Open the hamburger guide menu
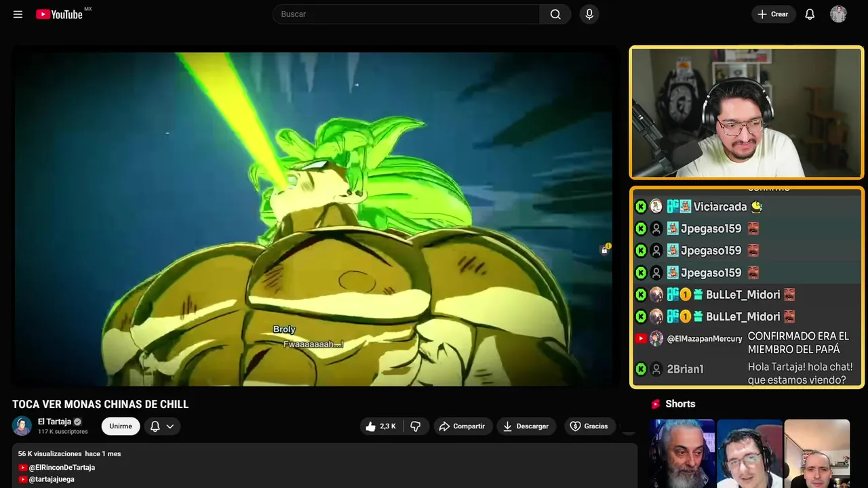 (x=18, y=14)
